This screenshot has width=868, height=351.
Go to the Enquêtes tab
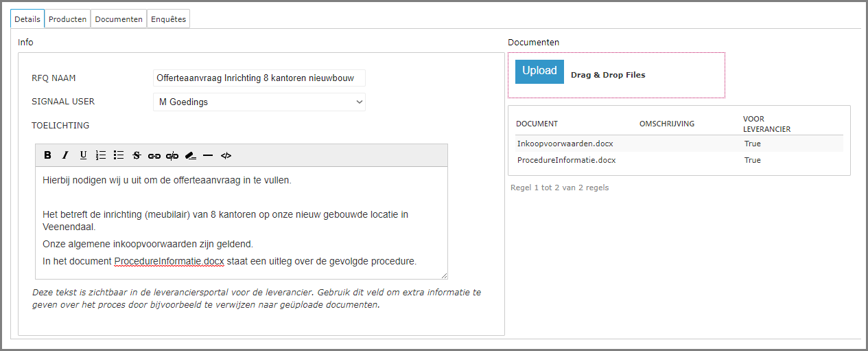point(168,19)
